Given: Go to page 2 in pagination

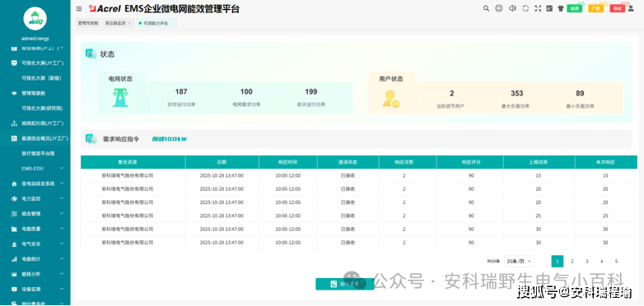Looking at the screenshot, I should (572, 262).
